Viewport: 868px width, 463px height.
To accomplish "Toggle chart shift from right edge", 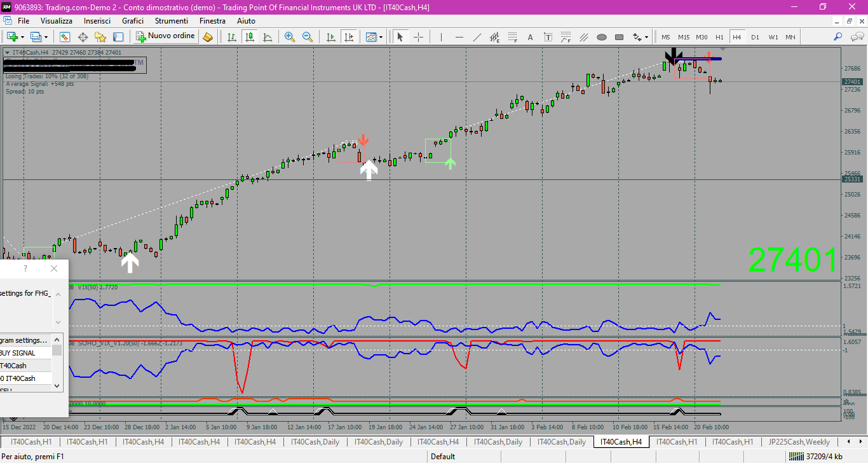I will coord(349,37).
